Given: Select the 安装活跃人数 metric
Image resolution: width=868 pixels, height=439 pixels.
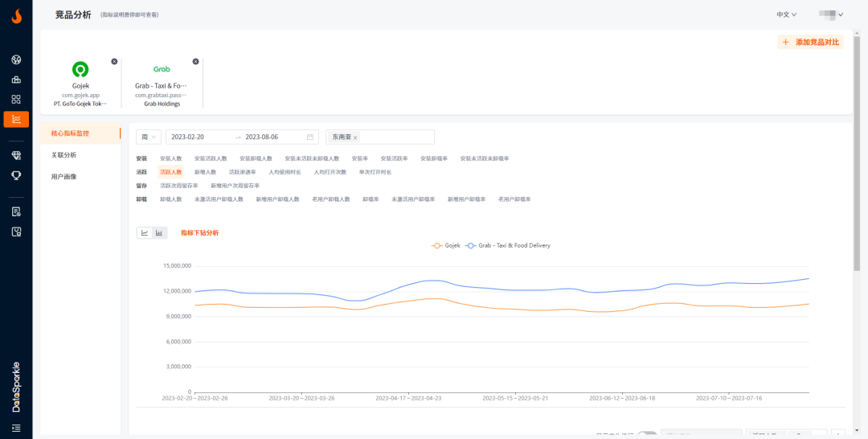Looking at the screenshot, I should (211, 158).
